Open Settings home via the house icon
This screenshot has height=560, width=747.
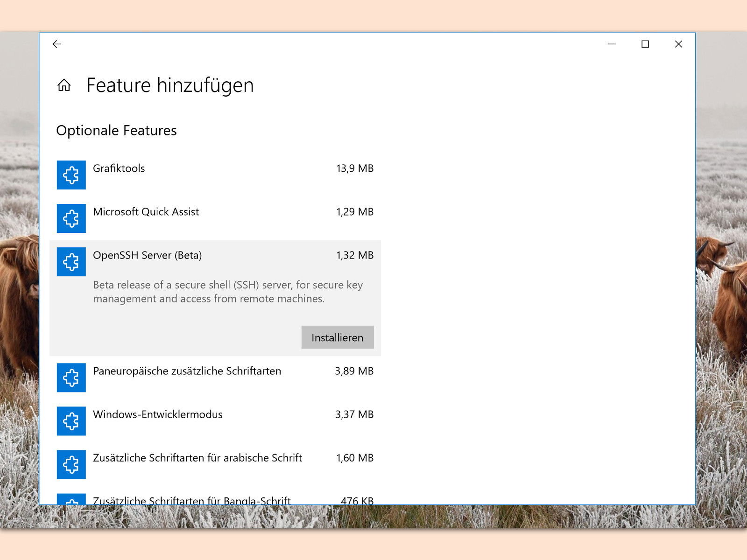tap(64, 85)
